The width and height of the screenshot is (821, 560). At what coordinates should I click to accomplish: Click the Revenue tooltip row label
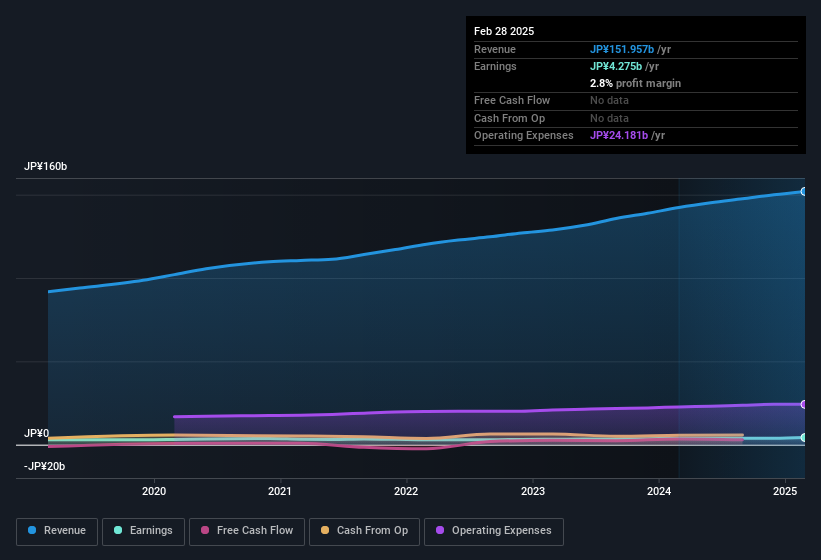pyautogui.click(x=494, y=49)
